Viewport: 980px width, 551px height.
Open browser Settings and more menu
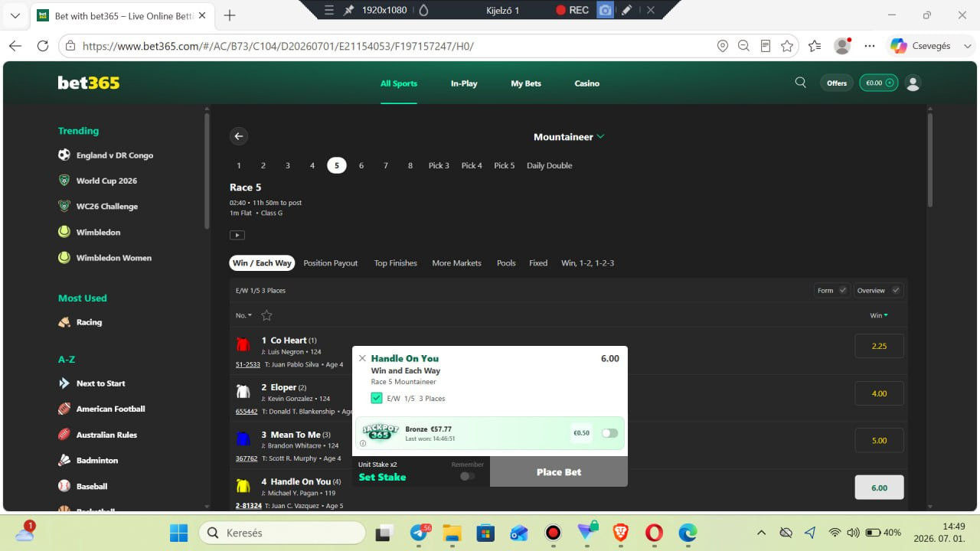[869, 46]
